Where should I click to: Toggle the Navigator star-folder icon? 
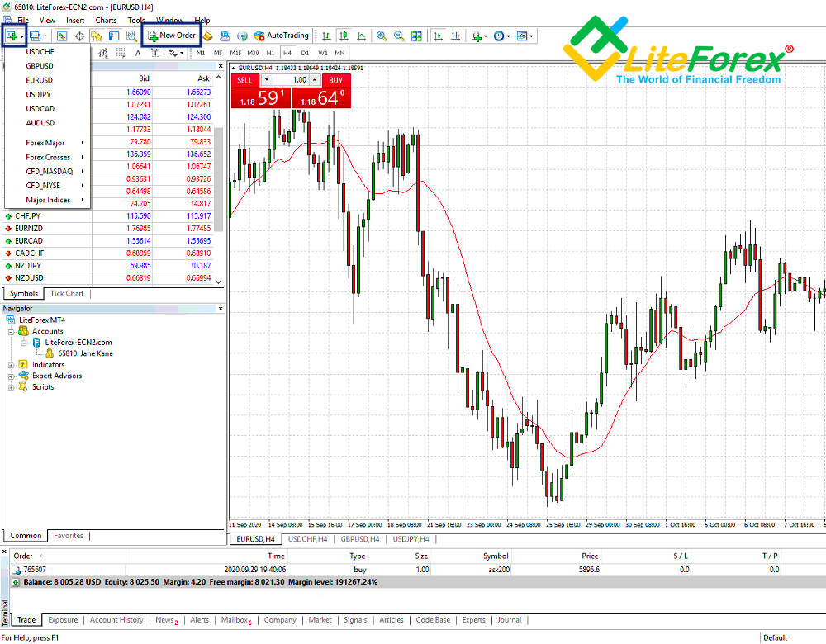[97, 36]
